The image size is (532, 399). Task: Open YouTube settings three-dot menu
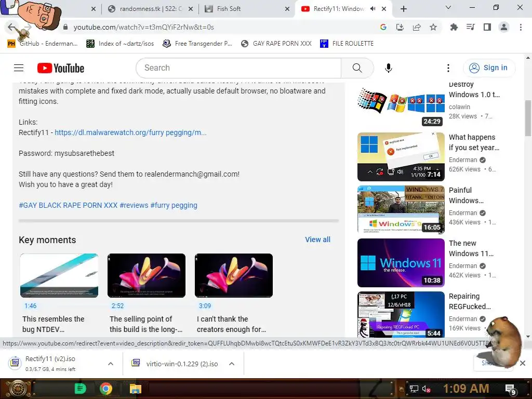pos(448,68)
